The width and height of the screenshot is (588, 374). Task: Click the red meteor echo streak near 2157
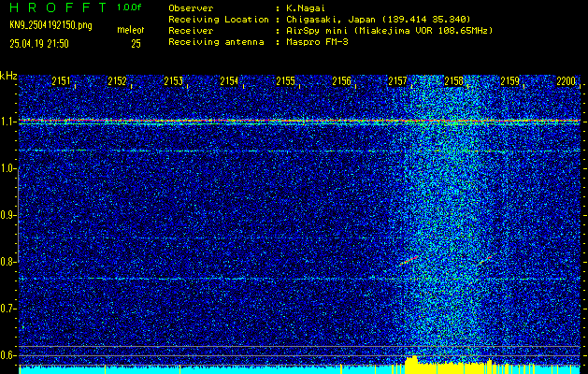(409, 260)
